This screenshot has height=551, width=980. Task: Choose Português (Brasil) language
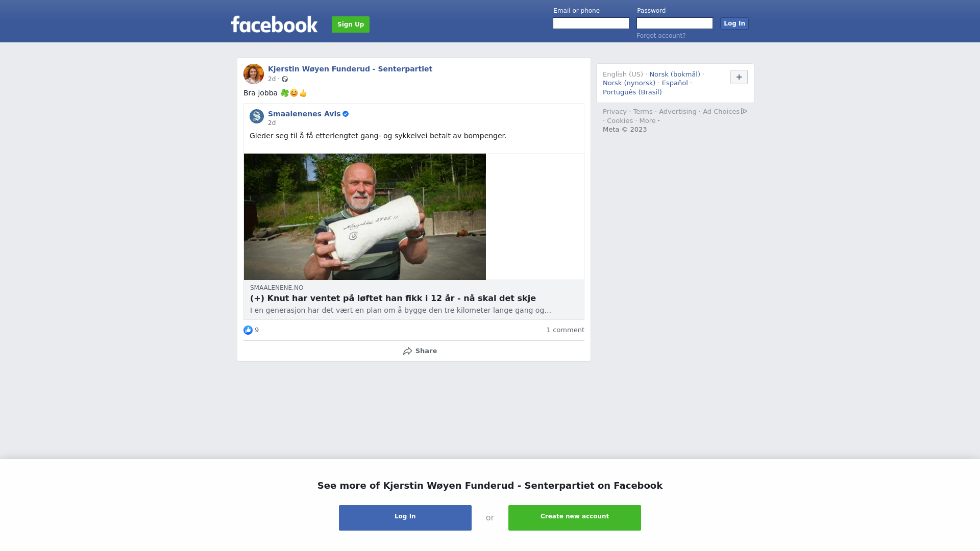(x=632, y=92)
